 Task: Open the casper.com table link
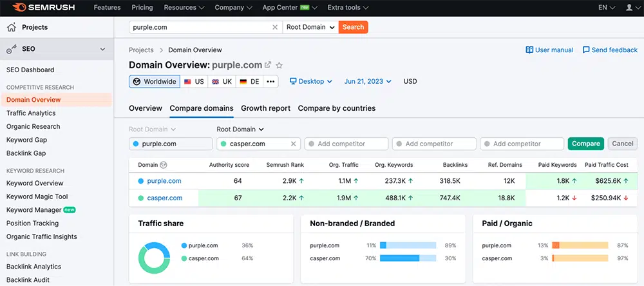point(165,198)
